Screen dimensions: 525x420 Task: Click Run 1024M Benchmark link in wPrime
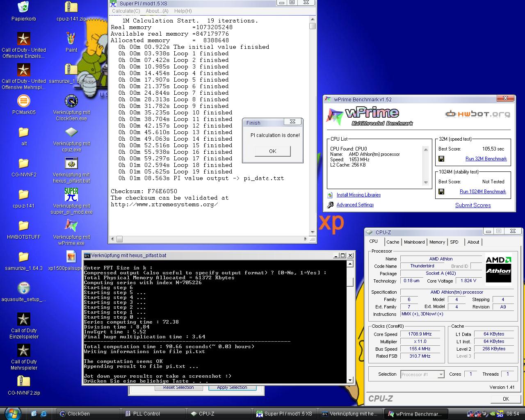483,192
